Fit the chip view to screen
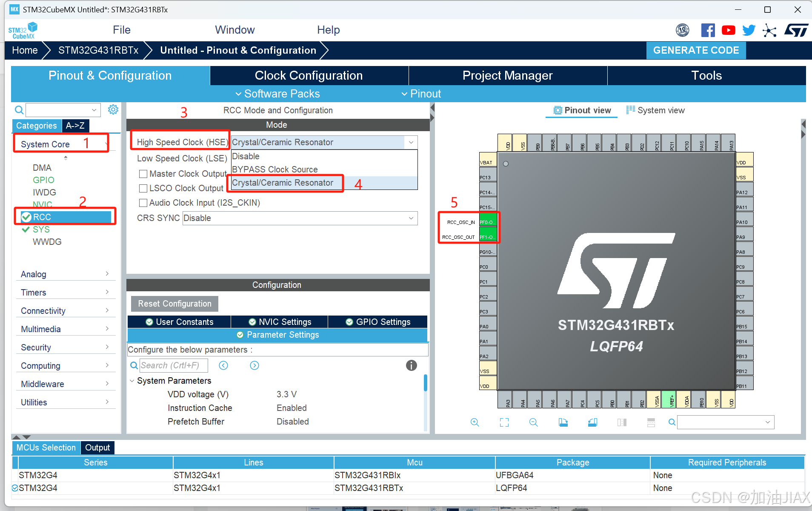Screen dimensions: 812x511 (504, 422)
